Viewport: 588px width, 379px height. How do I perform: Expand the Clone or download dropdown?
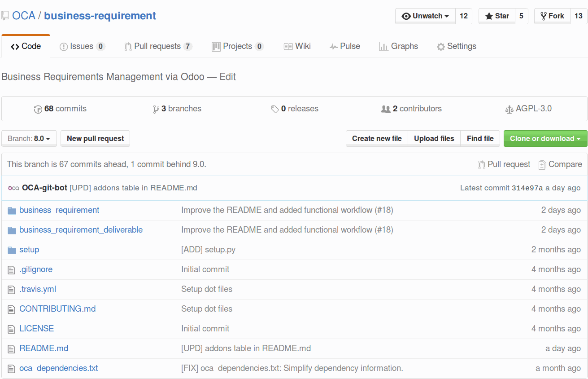[x=545, y=138]
